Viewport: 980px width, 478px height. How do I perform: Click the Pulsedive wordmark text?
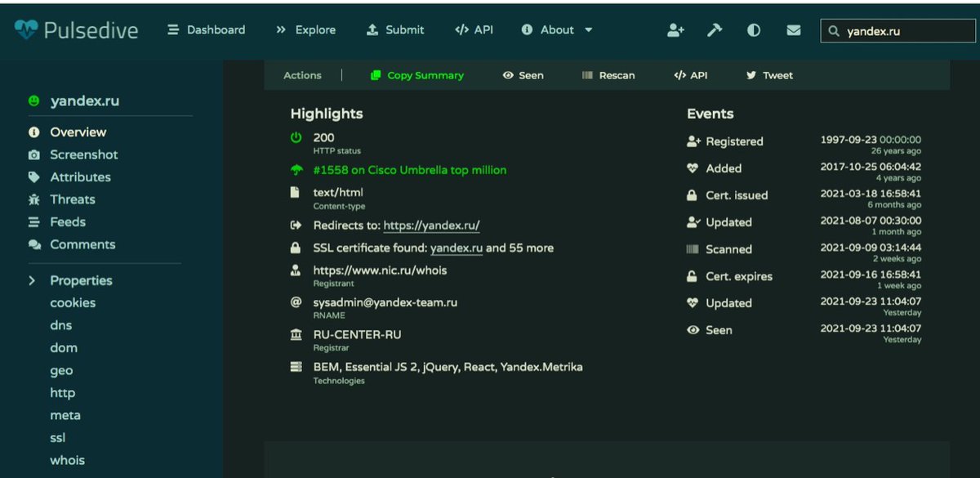tap(91, 31)
